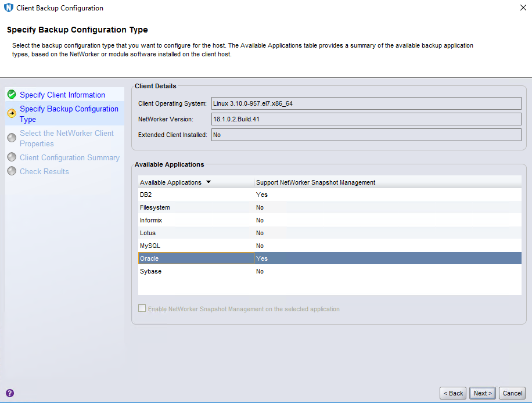Click the Client Operating System field
This screenshot has width=532, height=403.
(x=366, y=103)
